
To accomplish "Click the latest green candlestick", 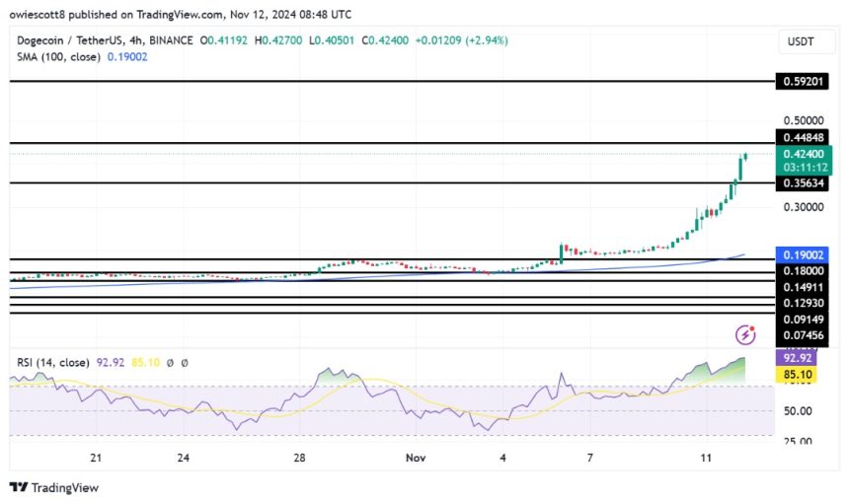I will click(744, 156).
